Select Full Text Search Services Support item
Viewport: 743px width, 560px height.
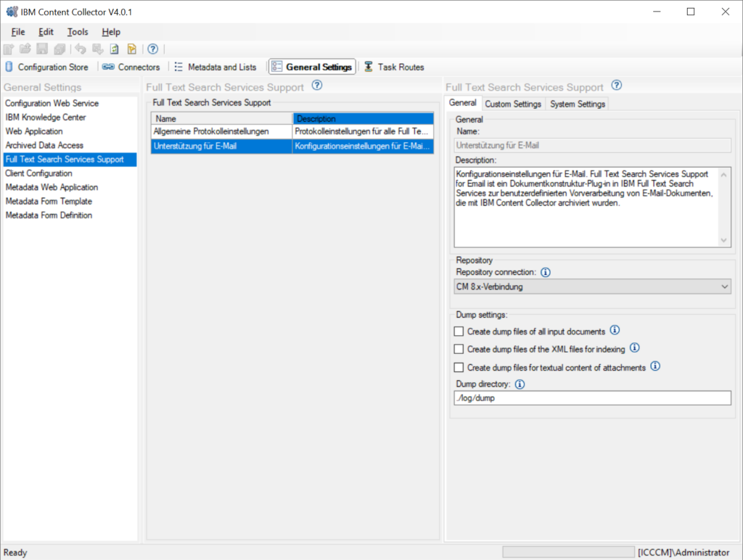point(70,159)
